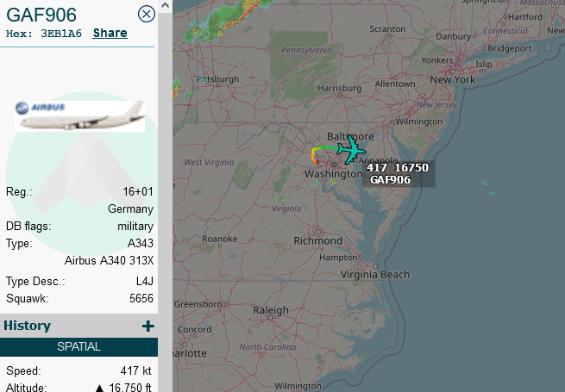Select the teal aircraft icon on map
This screenshot has width=565, height=392.
click(x=351, y=150)
